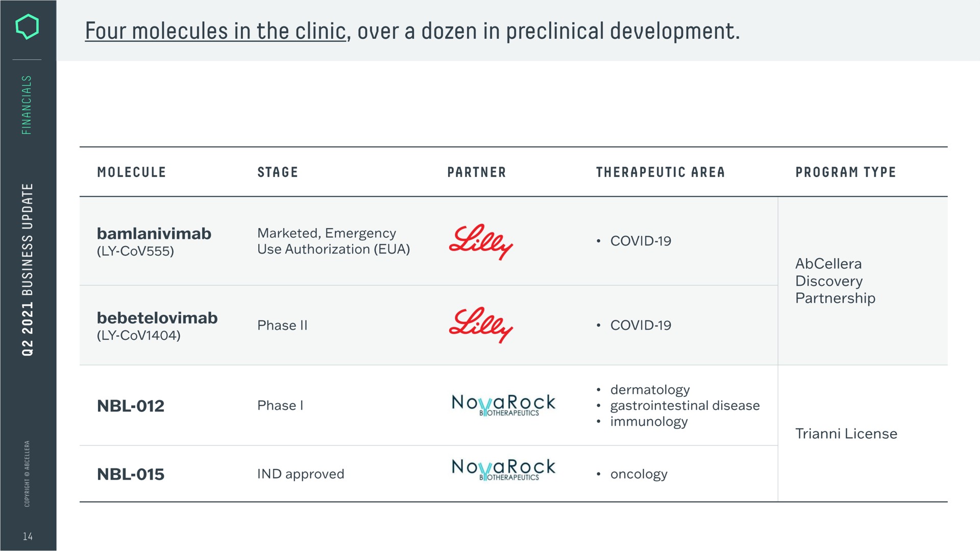Click the AbCellera Discovery Partnership cell
This screenshot has height=551, width=980.
pyautogui.click(x=835, y=281)
